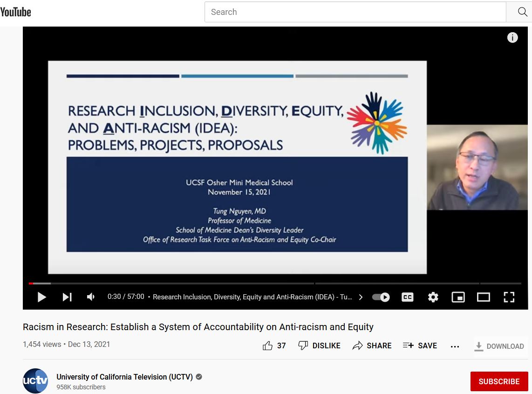The height and width of the screenshot is (394, 532).
Task: Open the video info card
Action: point(512,37)
